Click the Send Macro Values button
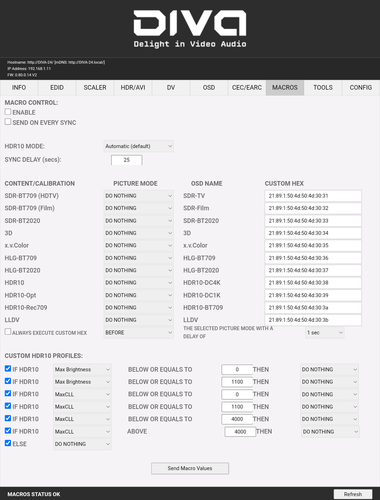Viewport: 380px width, 500px height. click(190, 468)
